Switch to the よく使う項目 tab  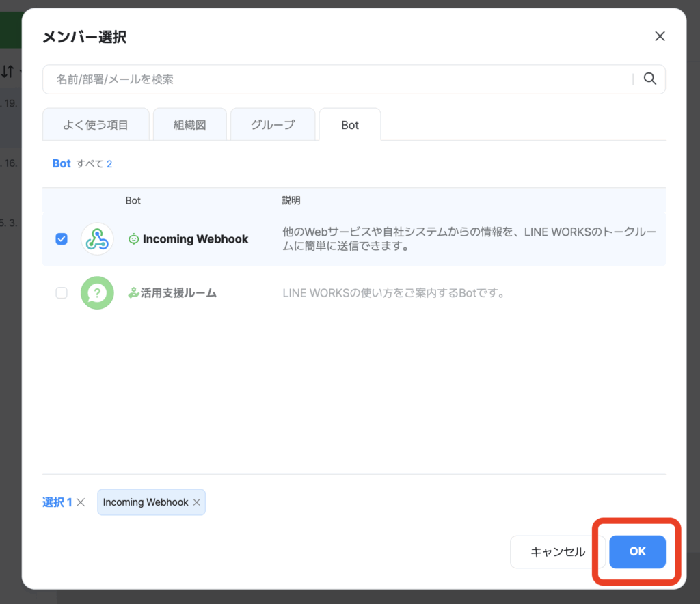[96, 124]
